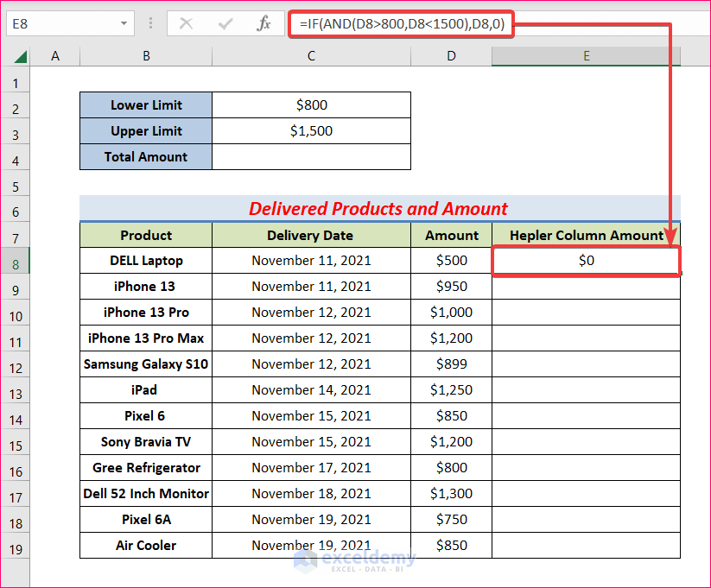The height and width of the screenshot is (588, 711).
Task: Select the 'Air Cooler' product cell
Action: click(x=146, y=545)
